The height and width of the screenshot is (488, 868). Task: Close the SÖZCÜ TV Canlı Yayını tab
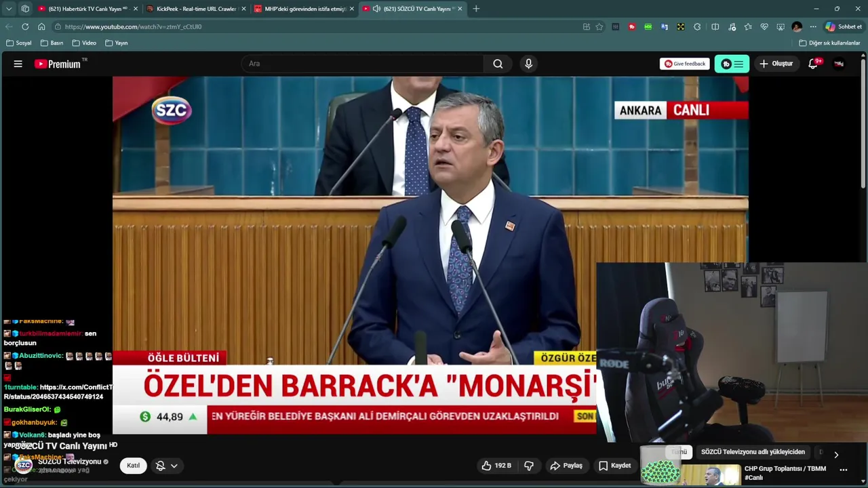click(x=460, y=9)
